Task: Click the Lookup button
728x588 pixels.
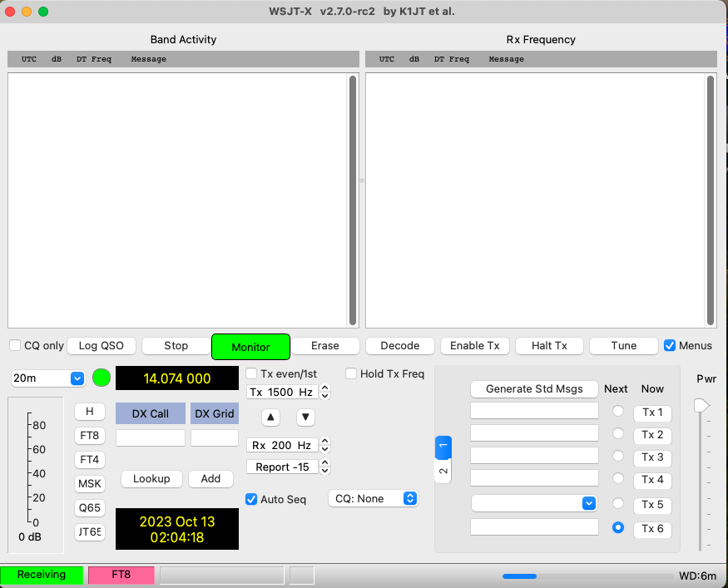Action: tap(151, 479)
